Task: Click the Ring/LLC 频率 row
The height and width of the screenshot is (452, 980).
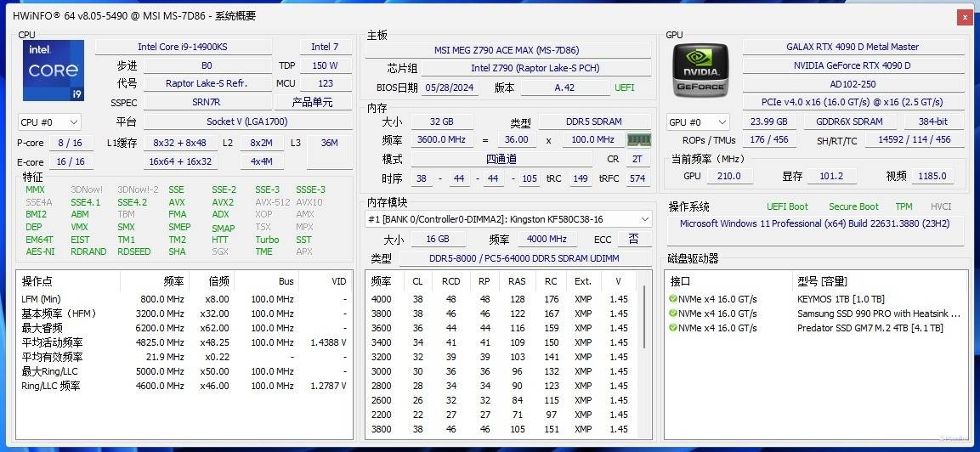Action: tap(184, 386)
